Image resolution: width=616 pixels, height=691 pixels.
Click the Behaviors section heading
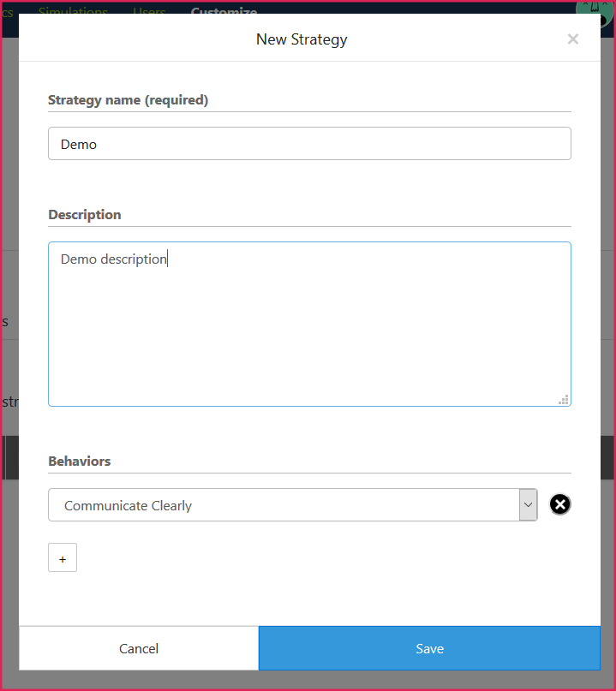tap(79, 462)
